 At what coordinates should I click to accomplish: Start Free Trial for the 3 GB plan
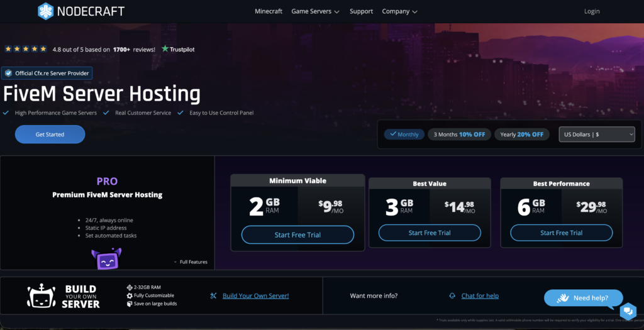[x=430, y=233]
